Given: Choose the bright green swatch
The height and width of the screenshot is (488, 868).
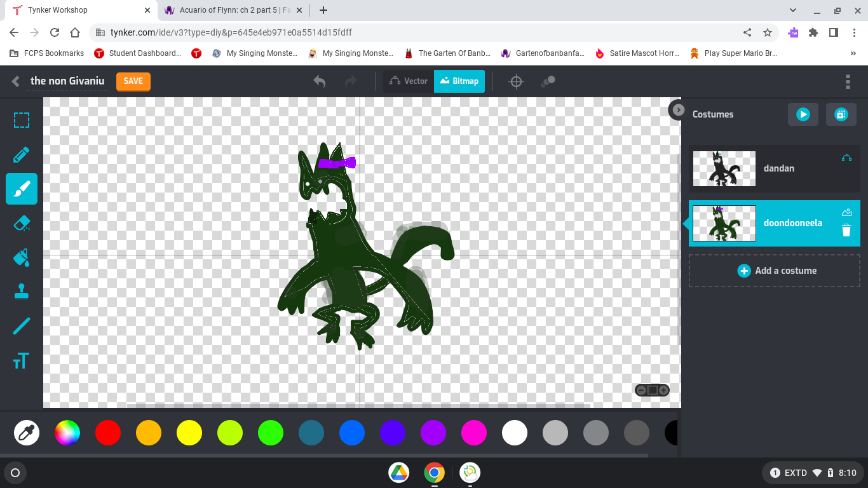Looking at the screenshot, I should coord(271,433).
